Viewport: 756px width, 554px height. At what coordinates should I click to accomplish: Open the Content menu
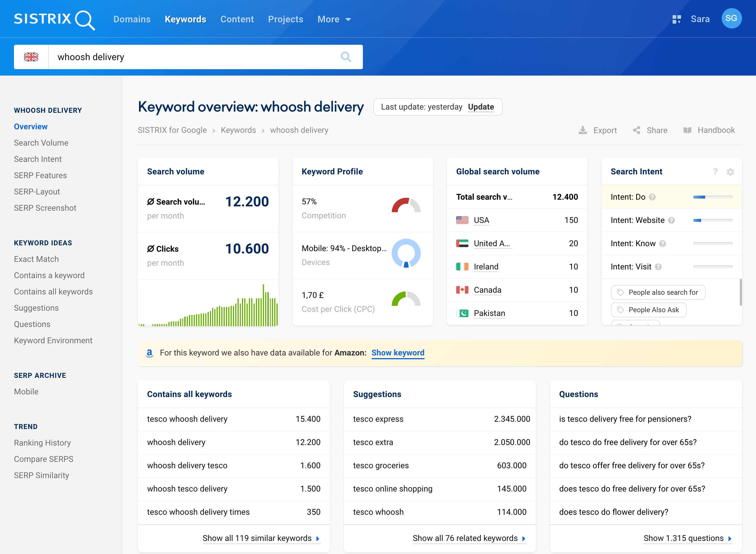point(237,19)
